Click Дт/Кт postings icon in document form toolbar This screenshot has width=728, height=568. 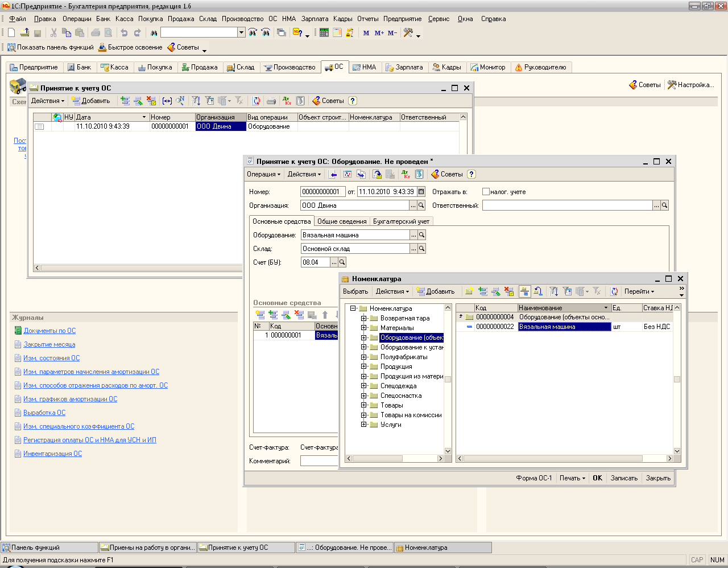406,174
